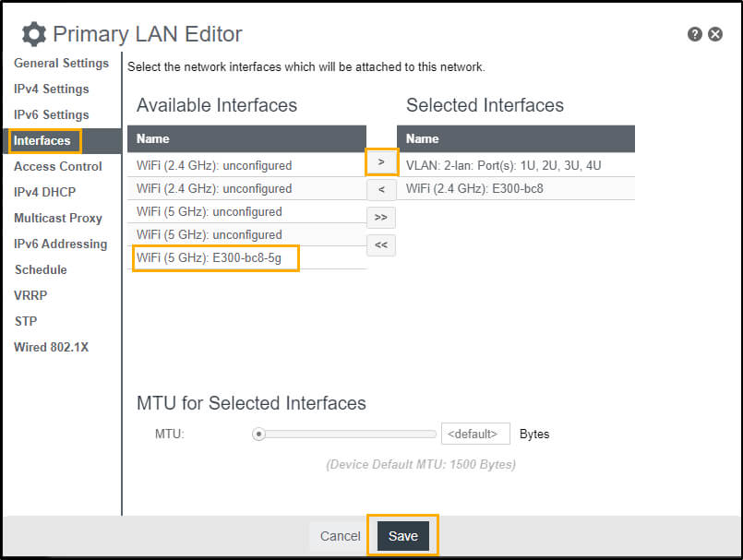The height and width of the screenshot is (560, 743).
Task: Click the MTU slider handle
Action: coord(259,434)
